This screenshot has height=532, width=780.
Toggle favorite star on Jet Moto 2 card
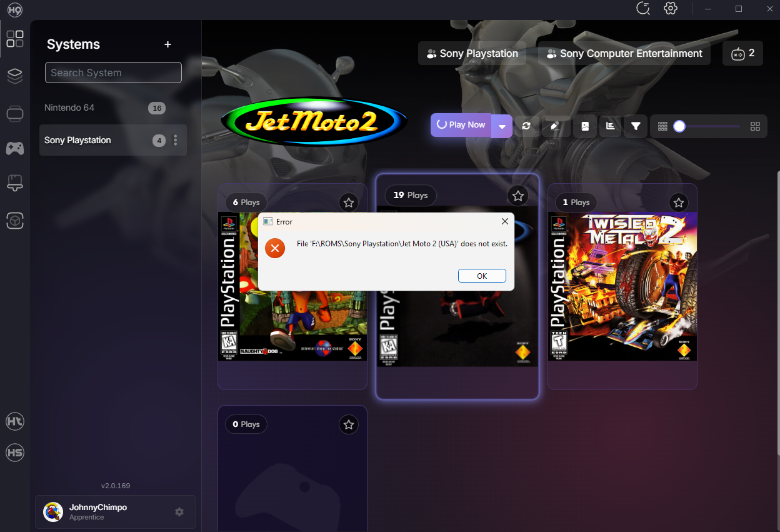(x=518, y=196)
